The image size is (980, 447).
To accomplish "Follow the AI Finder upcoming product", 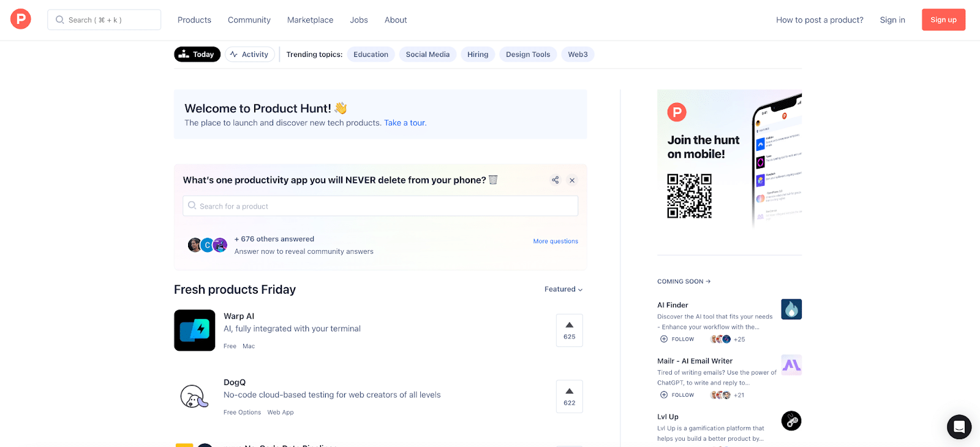I will pos(677,339).
